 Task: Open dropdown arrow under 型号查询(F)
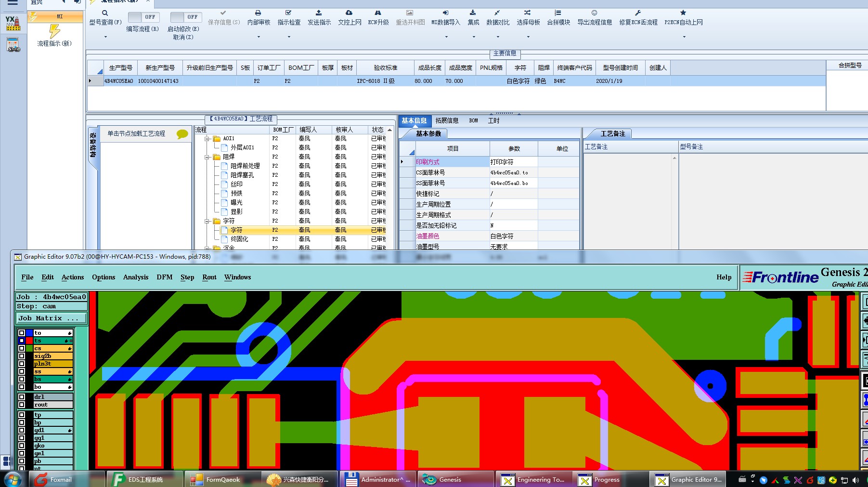pos(105,37)
